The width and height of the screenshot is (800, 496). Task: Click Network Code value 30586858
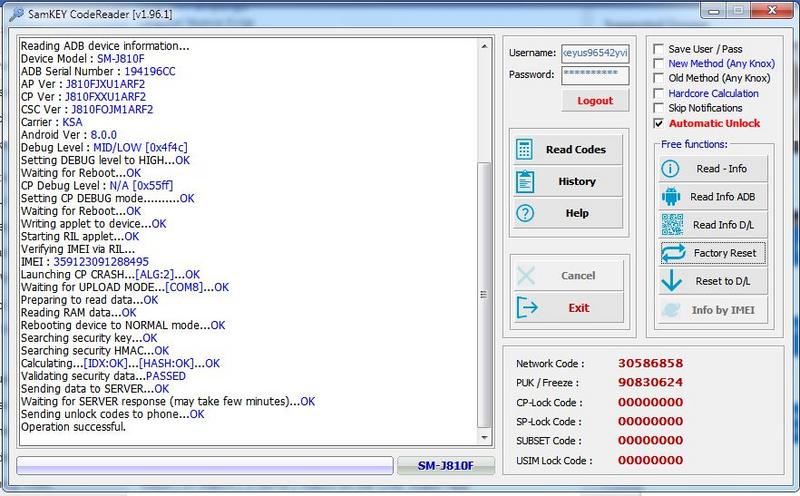pos(650,363)
